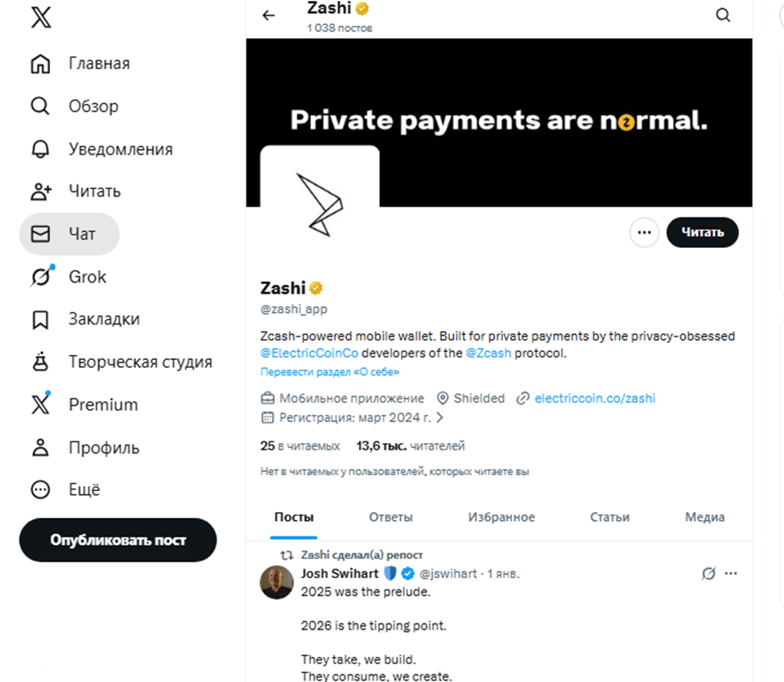Switch to the Ответы tab
Image resolution: width=784 pixels, height=682 pixels.
390,517
